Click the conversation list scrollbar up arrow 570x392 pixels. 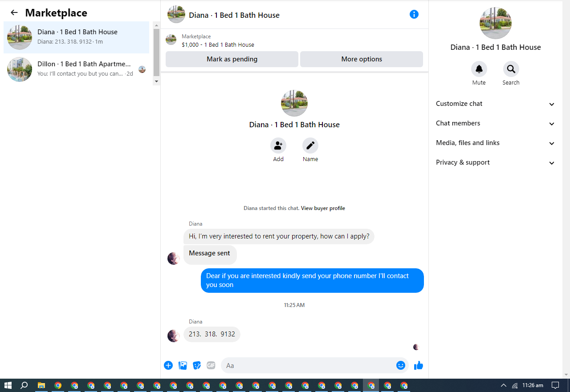(156, 25)
